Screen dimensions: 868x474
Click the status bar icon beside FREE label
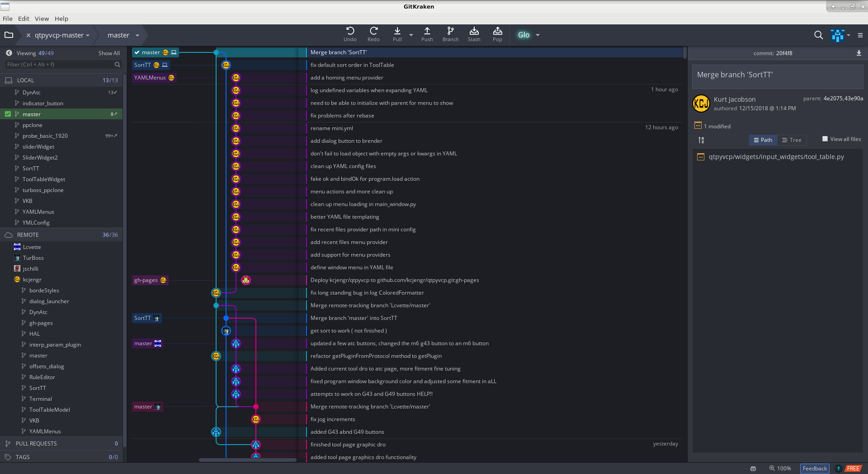click(x=839, y=468)
